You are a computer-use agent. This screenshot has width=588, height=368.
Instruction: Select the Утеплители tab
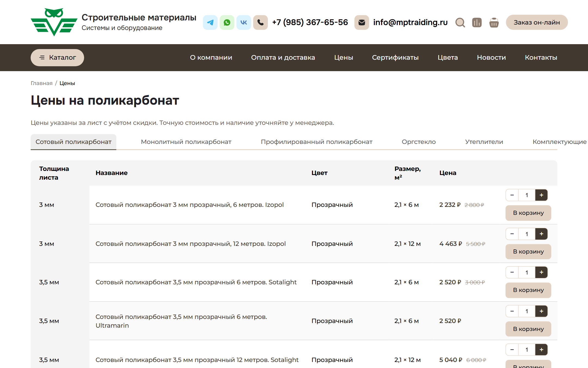484,142
